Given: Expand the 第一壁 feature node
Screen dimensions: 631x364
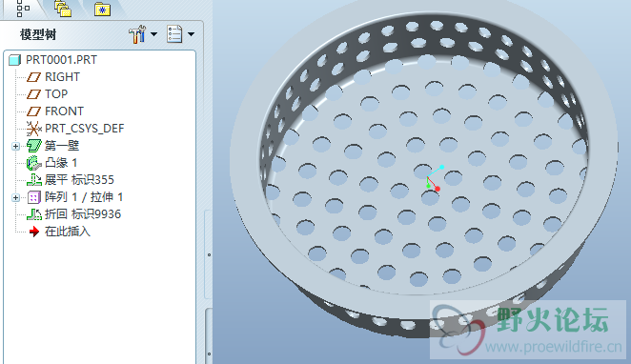Looking at the screenshot, I should [15, 146].
